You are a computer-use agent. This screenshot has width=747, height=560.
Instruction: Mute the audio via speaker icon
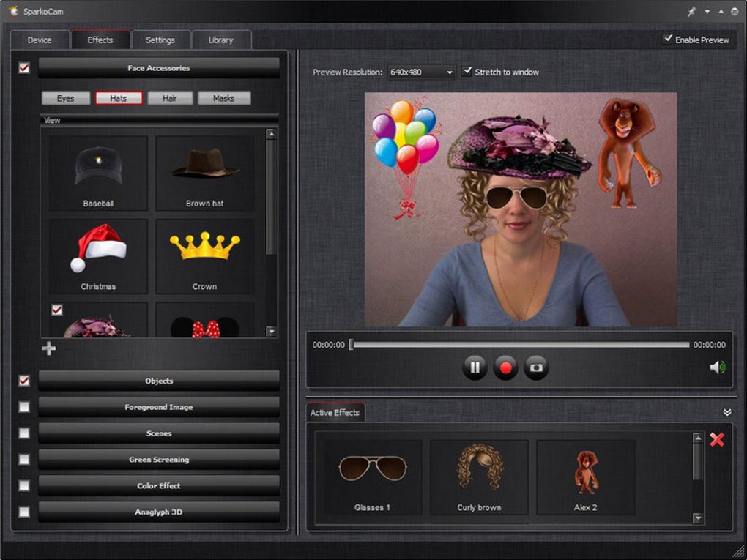718,367
